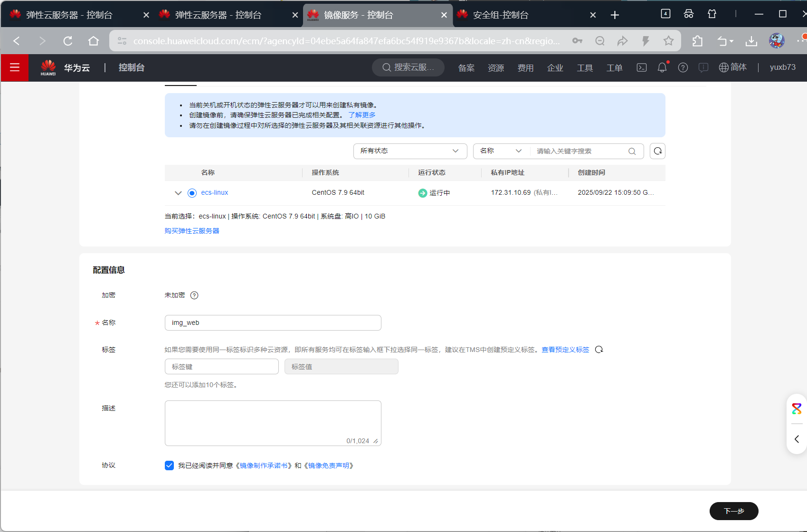Refresh predefined tags icon
807x532 pixels.
pos(599,350)
